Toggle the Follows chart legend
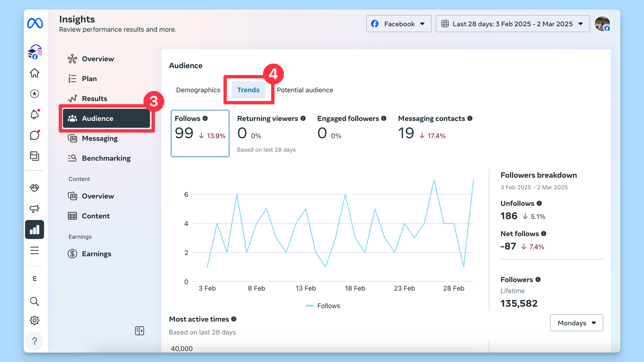The width and height of the screenshot is (644, 362). point(323,306)
